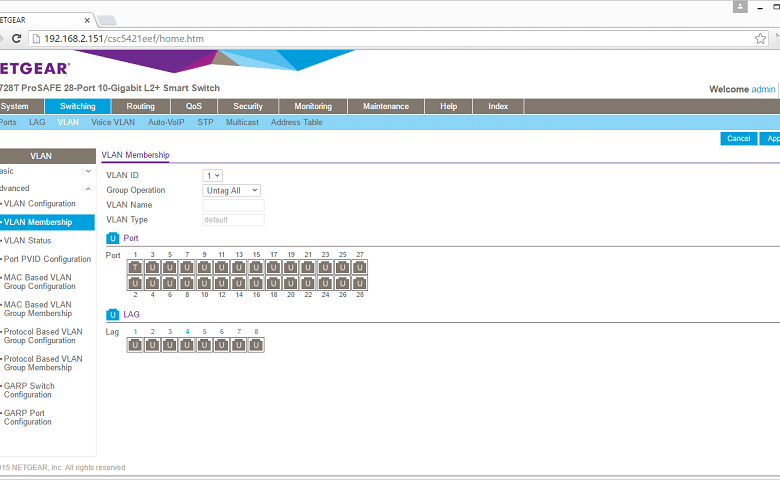Click the Cancel button
Image resolution: width=780 pixels, height=480 pixels.
tap(739, 138)
